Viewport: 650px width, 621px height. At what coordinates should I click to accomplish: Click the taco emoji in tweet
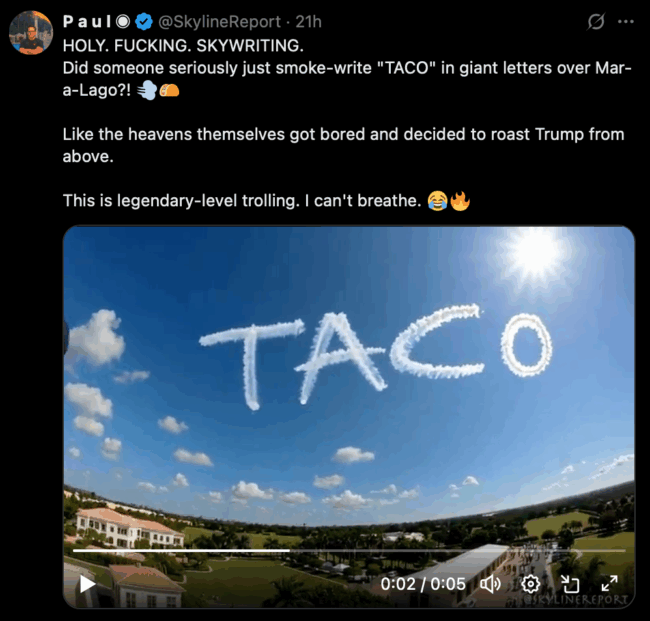point(170,91)
